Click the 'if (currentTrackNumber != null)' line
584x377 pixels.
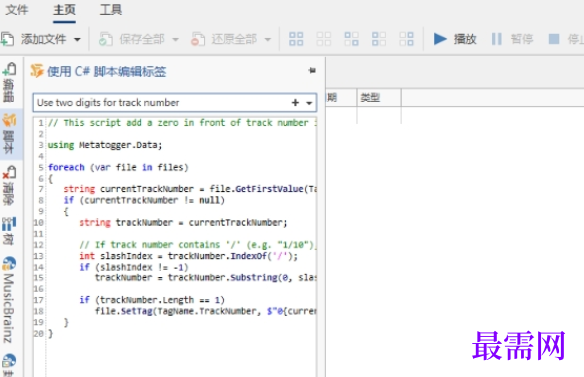coord(144,200)
